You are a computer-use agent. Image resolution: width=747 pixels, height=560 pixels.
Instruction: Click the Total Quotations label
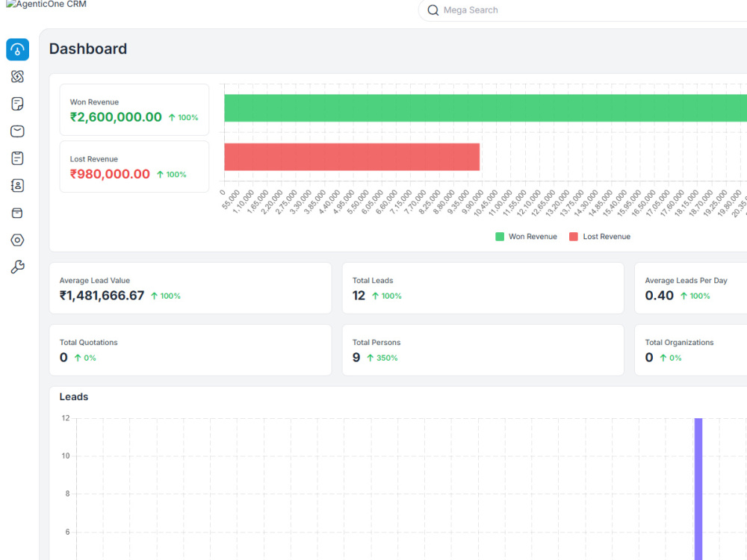coord(89,343)
